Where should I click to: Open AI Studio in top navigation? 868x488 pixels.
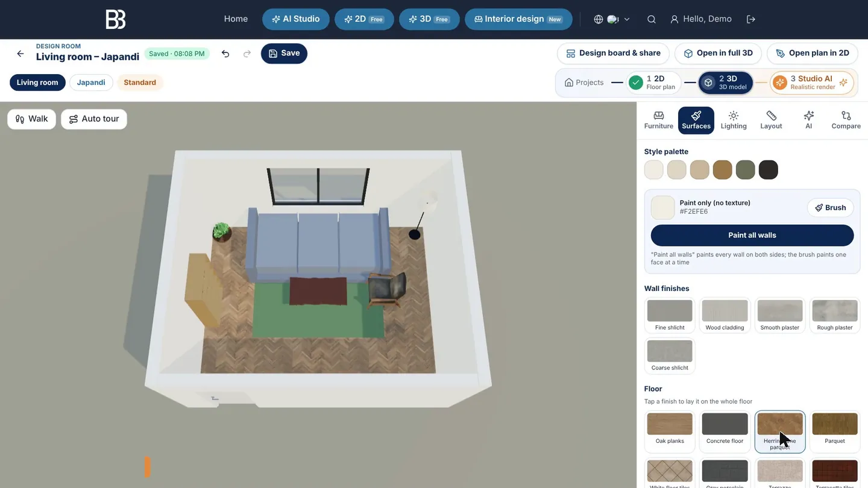pos(296,19)
